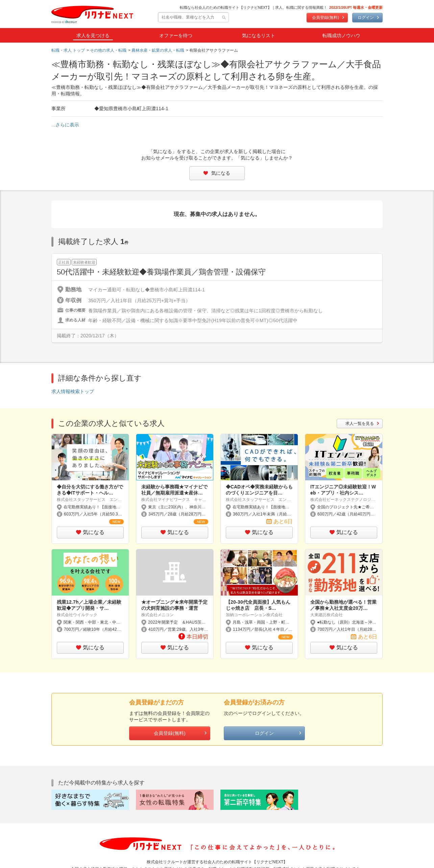The image size is (434, 868).
Task: Open the gray building placeholder thumbnail
Action: tap(175, 572)
